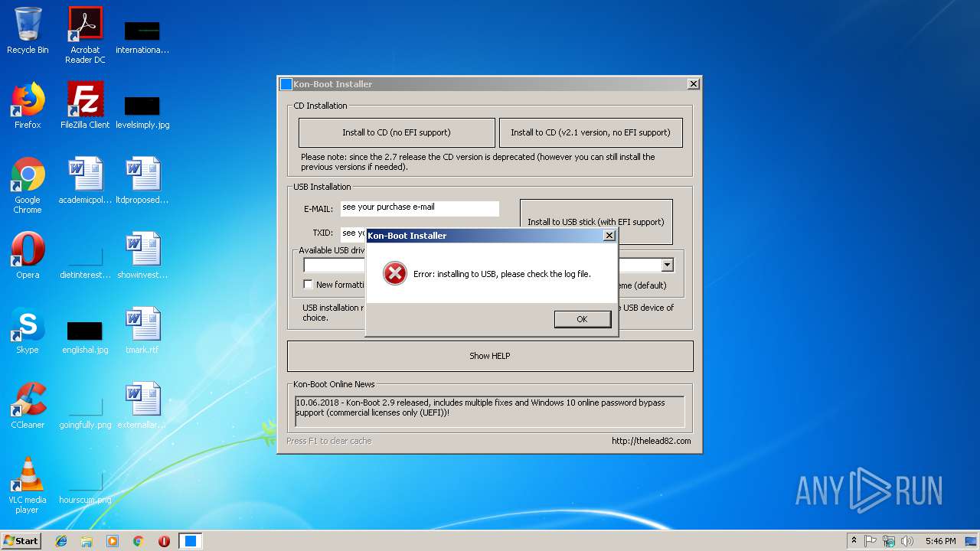980x551 pixels.
Task: Open Chrome from the taskbar
Action: (x=138, y=541)
